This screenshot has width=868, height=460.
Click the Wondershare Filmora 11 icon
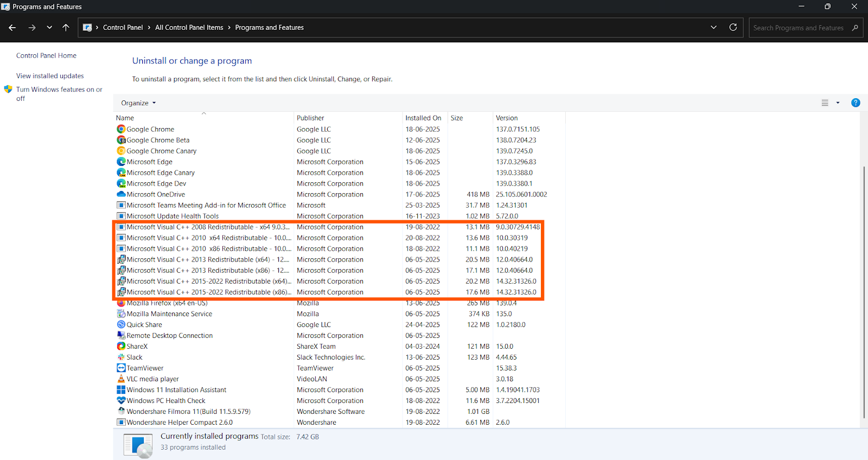tap(121, 411)
